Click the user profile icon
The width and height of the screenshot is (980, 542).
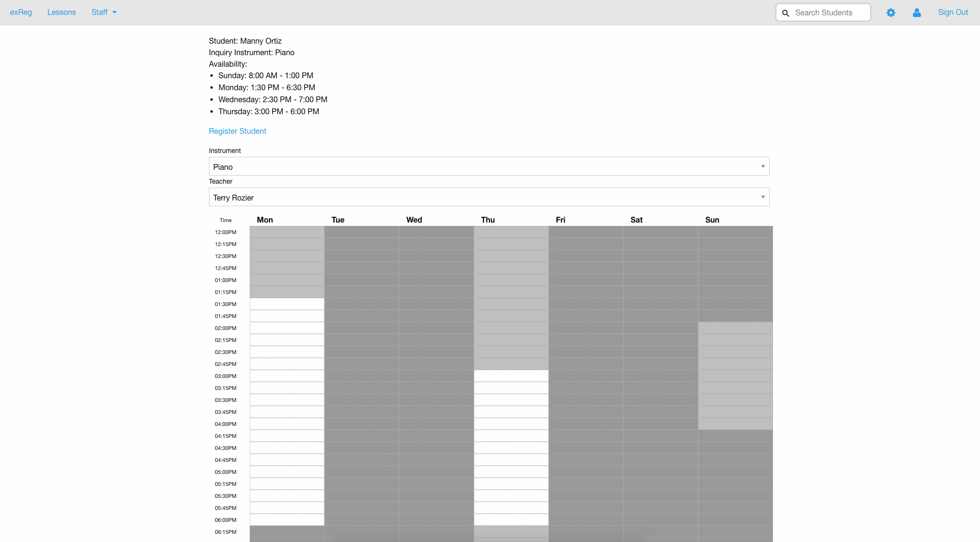[x=916, y=13]
